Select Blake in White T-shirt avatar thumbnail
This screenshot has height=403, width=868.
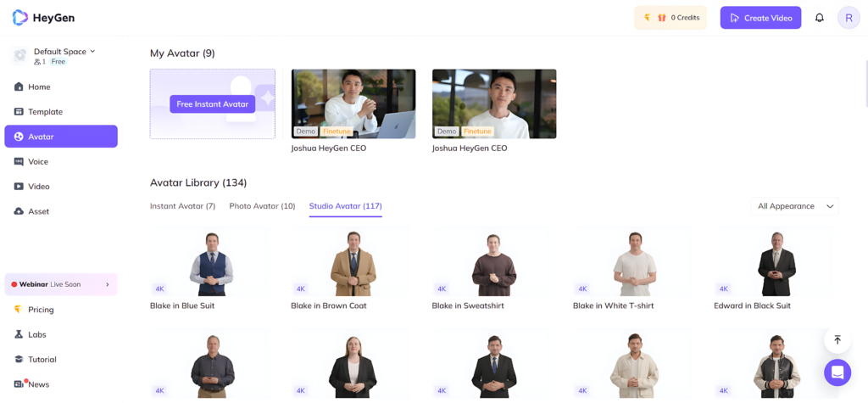[635, 261]
